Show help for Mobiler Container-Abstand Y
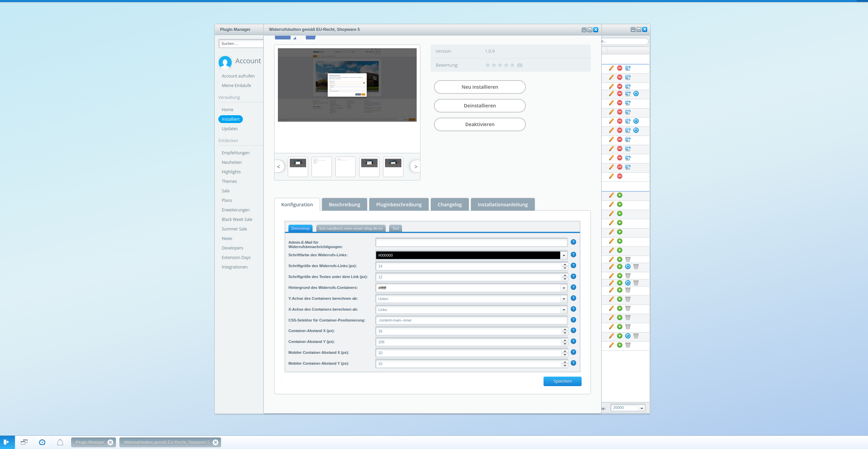Viewport: 868px width, 449px height. click(x=573, y=363)
